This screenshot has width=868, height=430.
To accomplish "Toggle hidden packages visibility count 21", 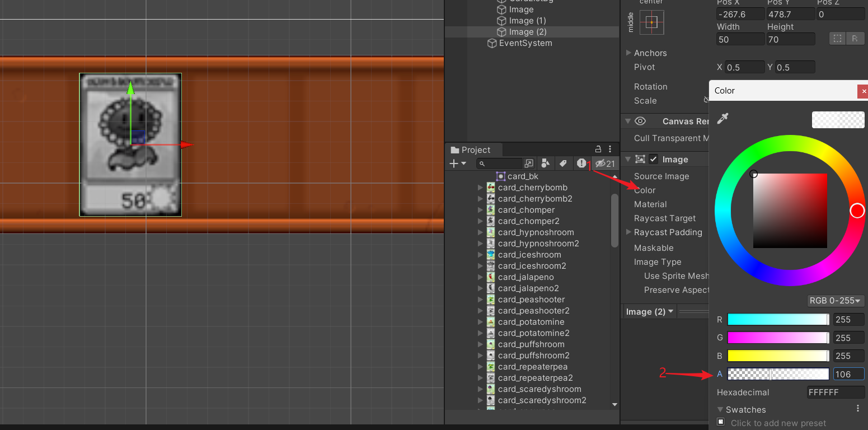I will (x=605, y=163).
